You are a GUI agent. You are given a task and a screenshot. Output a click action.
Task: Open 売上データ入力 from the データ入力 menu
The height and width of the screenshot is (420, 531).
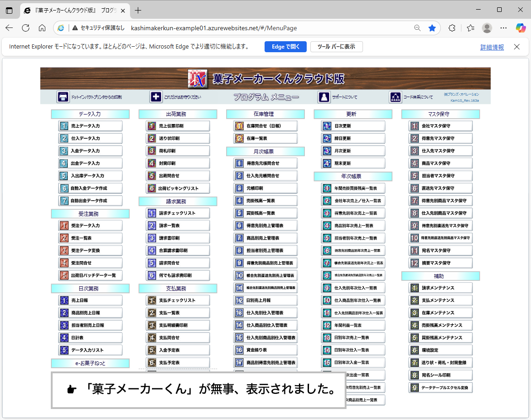pos(91,126)
